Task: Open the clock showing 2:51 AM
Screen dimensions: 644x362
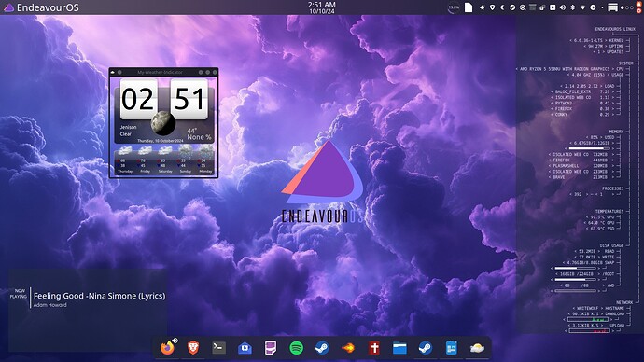Action: (x=322, y=7)
